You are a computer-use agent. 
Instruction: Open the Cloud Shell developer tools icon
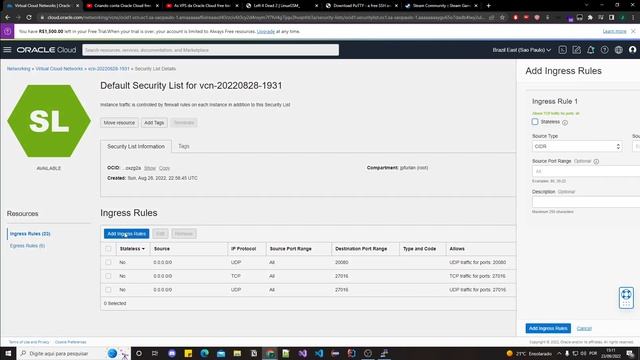562,50
